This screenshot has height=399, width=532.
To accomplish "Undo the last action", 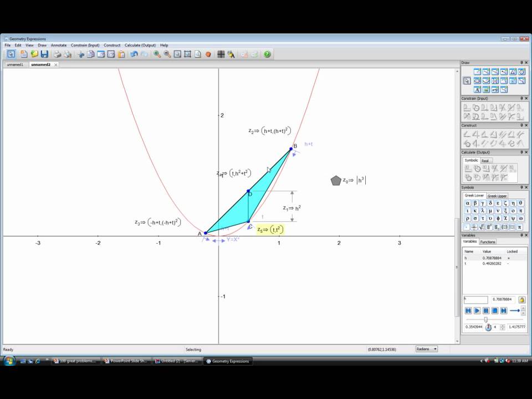I will (x=134, y=54).
